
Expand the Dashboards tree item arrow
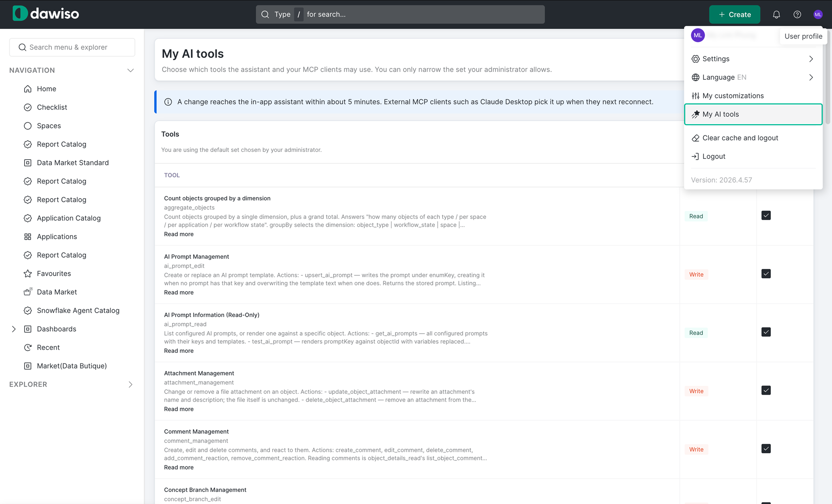(14, 329)
